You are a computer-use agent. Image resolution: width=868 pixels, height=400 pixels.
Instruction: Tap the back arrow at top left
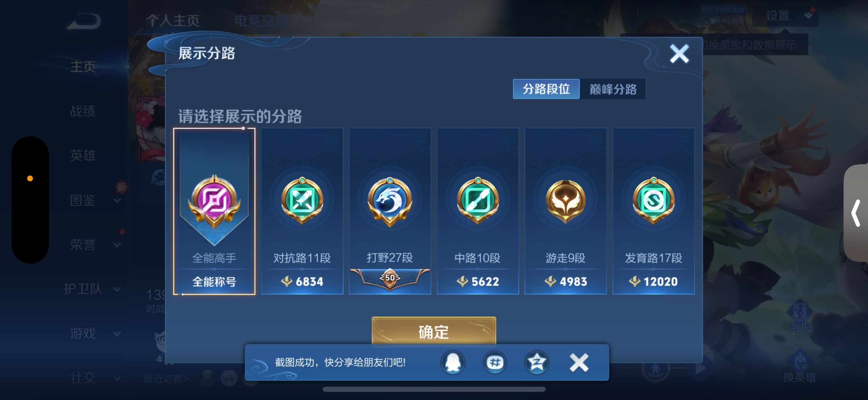coord(84,21)
